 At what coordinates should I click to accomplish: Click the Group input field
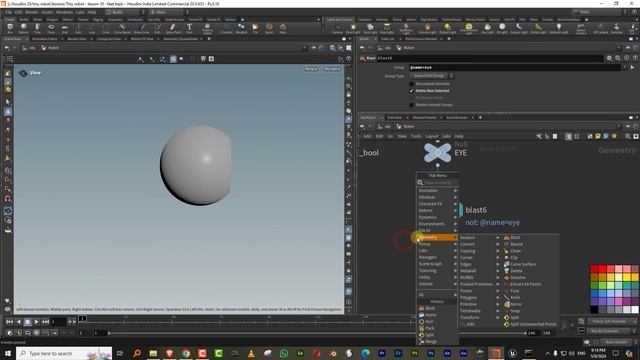pyautogui.click(x=515, y=67)
